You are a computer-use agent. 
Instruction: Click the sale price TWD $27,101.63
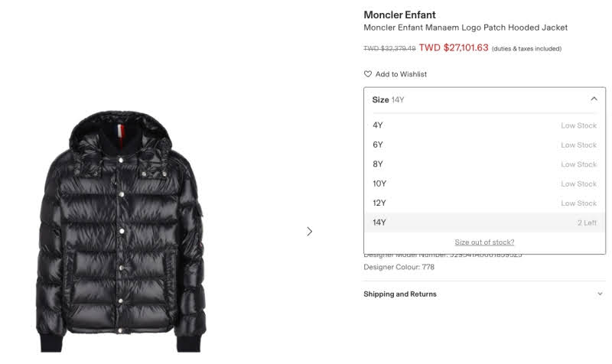pyautogui.click(x=454, y=47)
